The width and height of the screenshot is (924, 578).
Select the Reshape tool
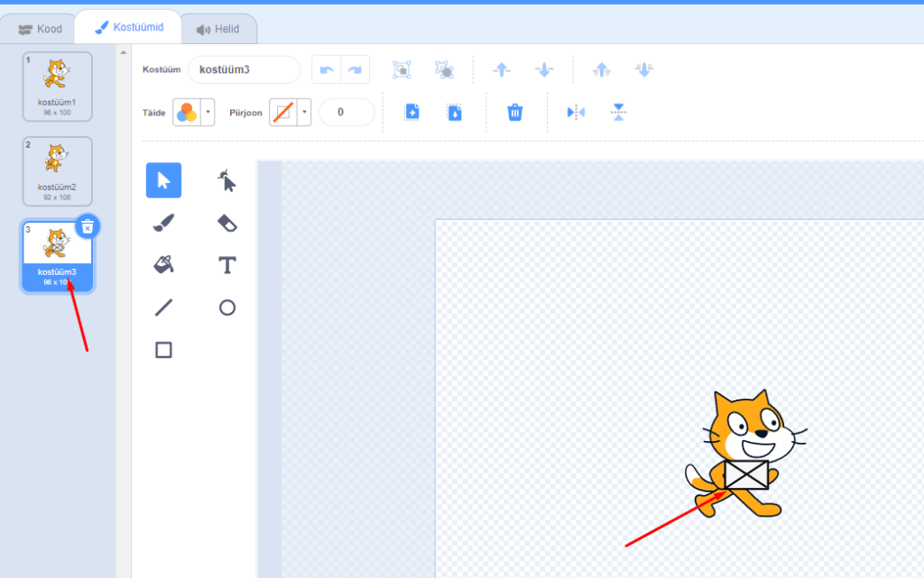click(226, 180)
